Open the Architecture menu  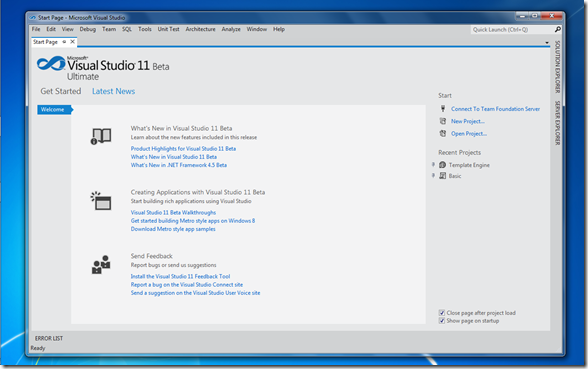pyautogui.click(x=200, y=29)
